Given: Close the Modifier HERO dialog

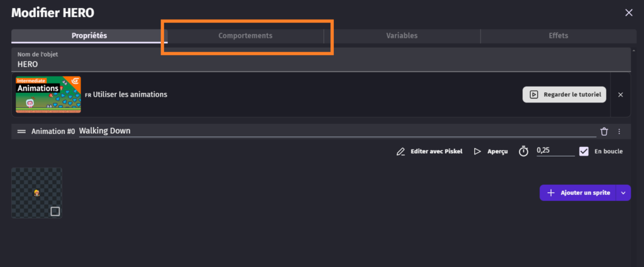Looking at the screenshot, I should (x=629, y=13).
